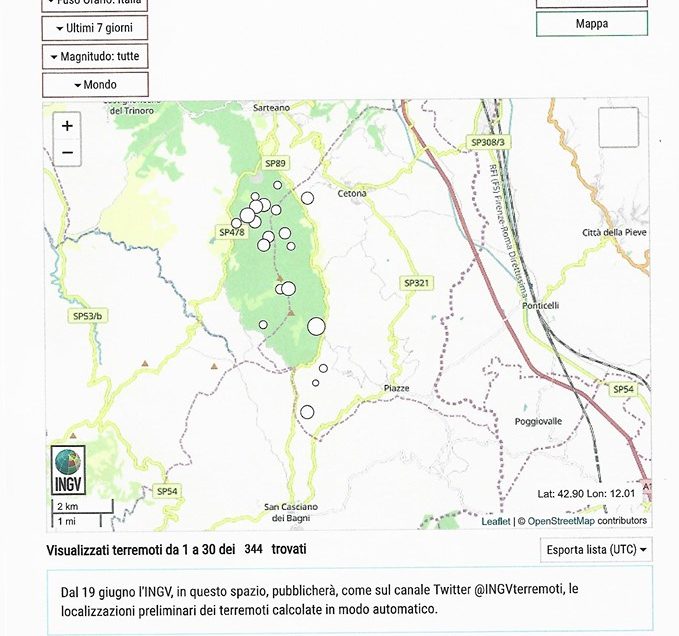The width and height of the screenshot is (679, 636).
Task: Click the SP478 road label
Action: click(232, 232)
